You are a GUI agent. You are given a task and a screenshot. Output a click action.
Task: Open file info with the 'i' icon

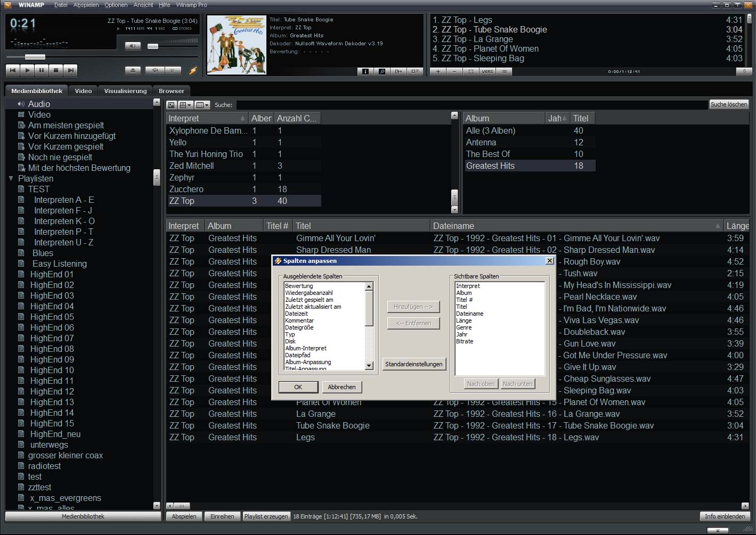pyautogui.click(x=365, y=71)
